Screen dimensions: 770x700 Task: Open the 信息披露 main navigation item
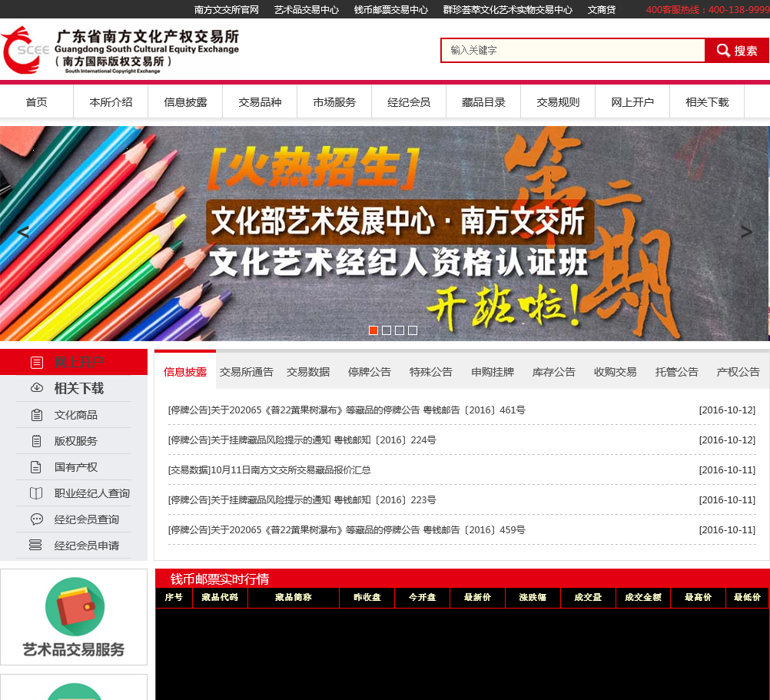186,102
